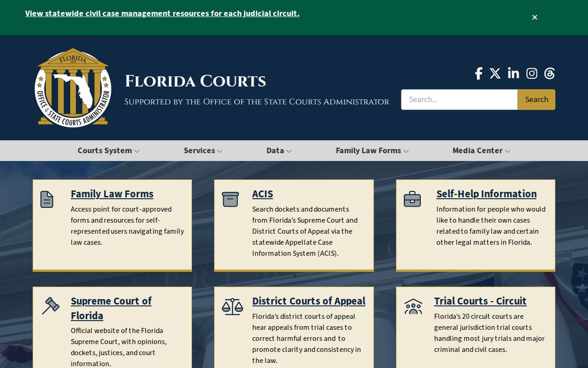
Task: Open the Self-Help Information link
Action: point(486,194)
